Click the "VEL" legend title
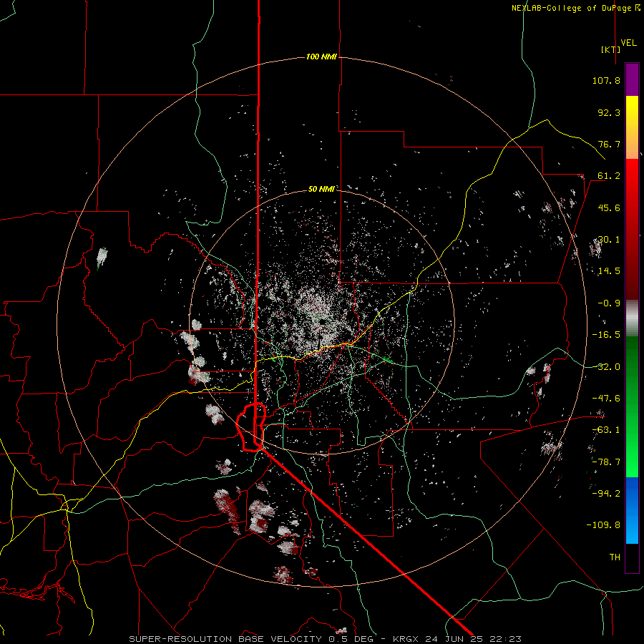 [628, 43]
